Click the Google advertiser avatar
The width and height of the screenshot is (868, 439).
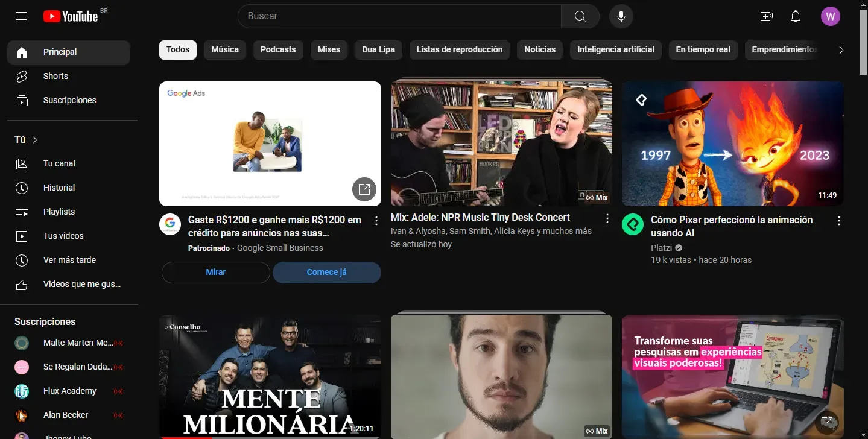[x=170, y=224]
